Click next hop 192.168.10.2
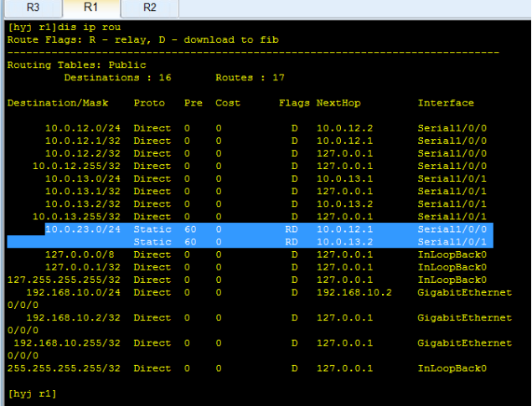The image size is (532, 406). (x=354, y=292)
